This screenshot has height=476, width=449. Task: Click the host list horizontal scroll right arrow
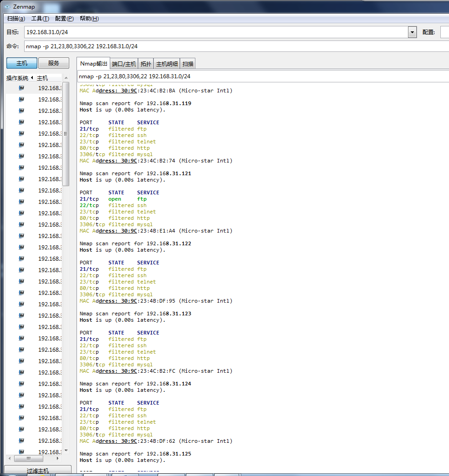58,458
